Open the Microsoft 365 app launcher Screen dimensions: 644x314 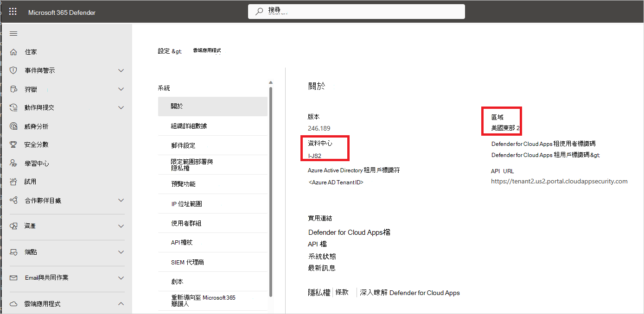13,11
